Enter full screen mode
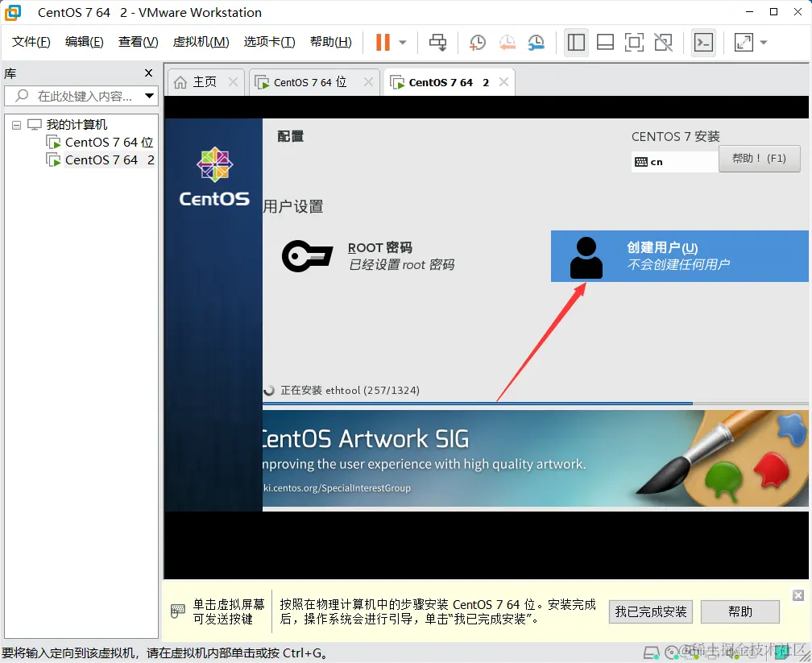 click(x=745, y=44)
